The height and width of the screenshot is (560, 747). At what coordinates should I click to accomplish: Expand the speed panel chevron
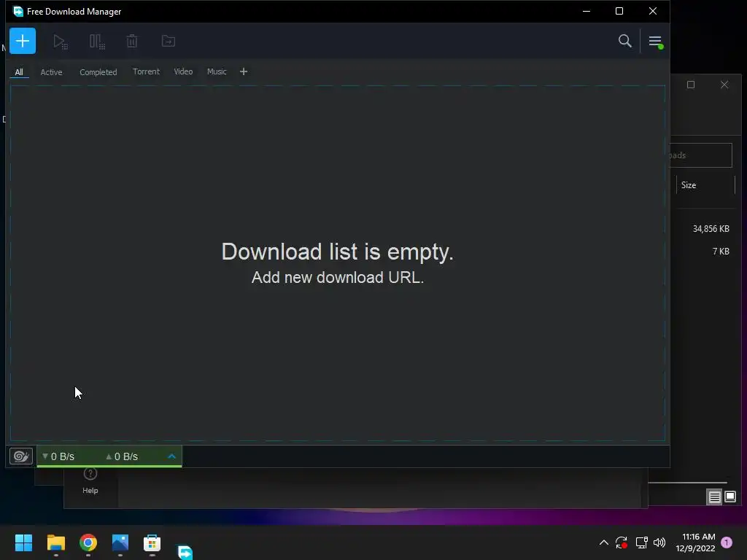[x=172, y=456]
